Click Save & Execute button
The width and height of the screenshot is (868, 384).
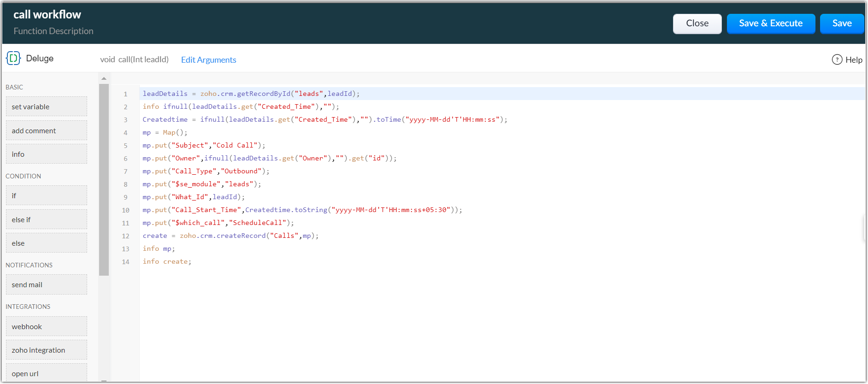[x=771, y=24]
